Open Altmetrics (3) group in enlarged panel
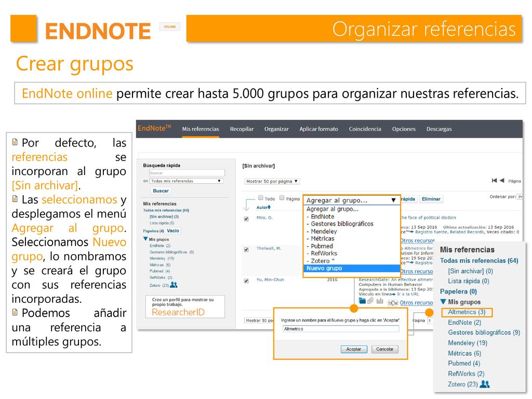The width and height of the screenshot is (532, 399). point(467,312)
